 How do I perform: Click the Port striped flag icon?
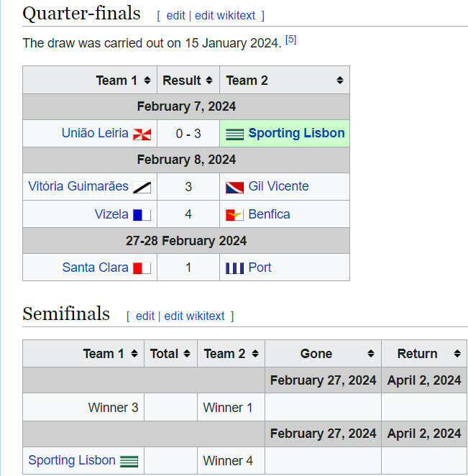[234, 267]
